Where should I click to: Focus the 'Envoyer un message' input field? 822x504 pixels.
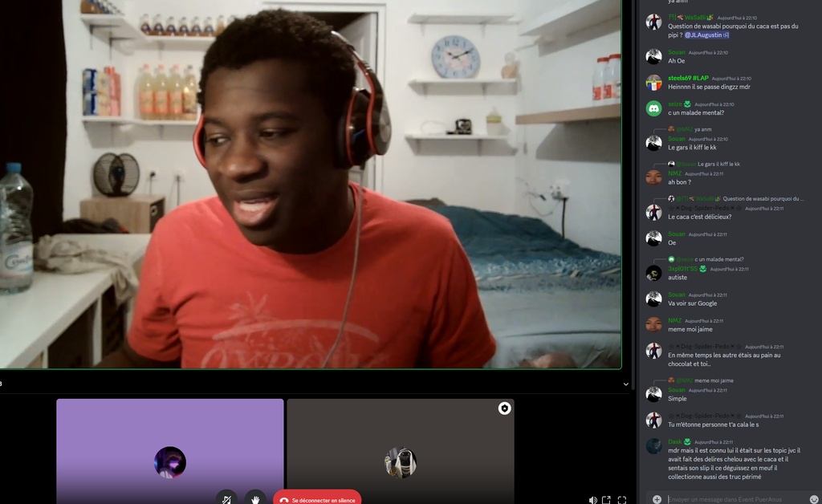730,499
